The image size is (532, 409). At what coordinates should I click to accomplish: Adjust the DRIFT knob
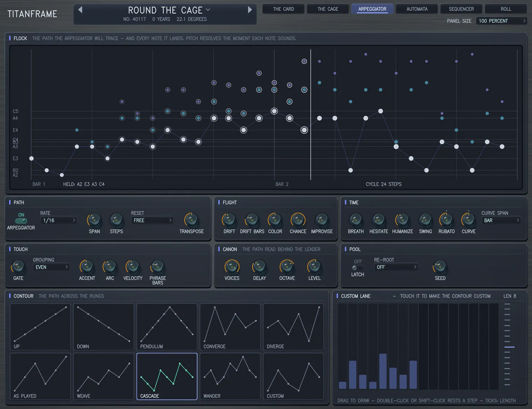pyautogui.click(x=229, y=220)
